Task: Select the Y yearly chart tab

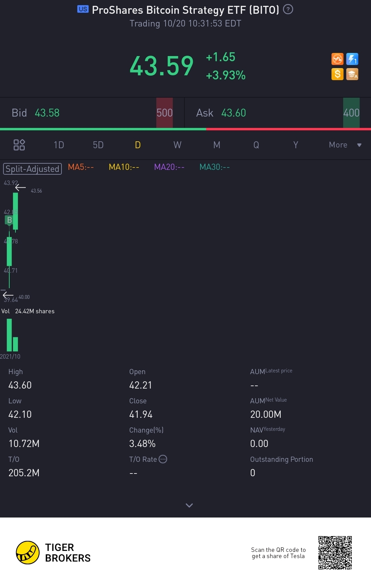Action: (x=296, y=145)
